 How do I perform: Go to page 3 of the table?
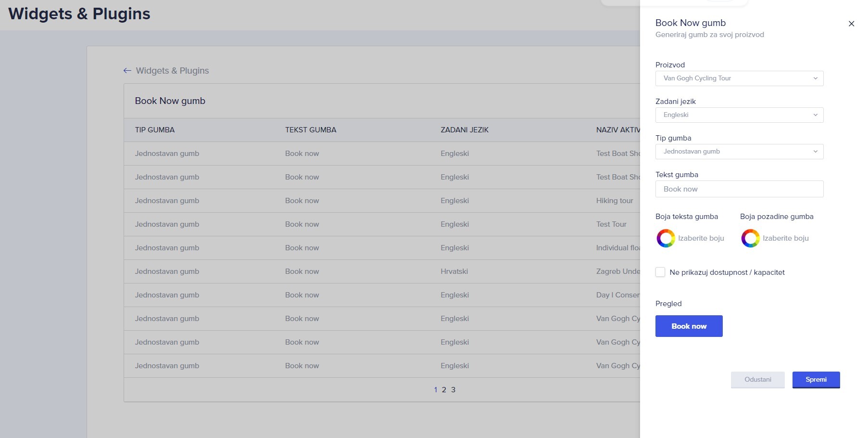click(x=453, y=390)
